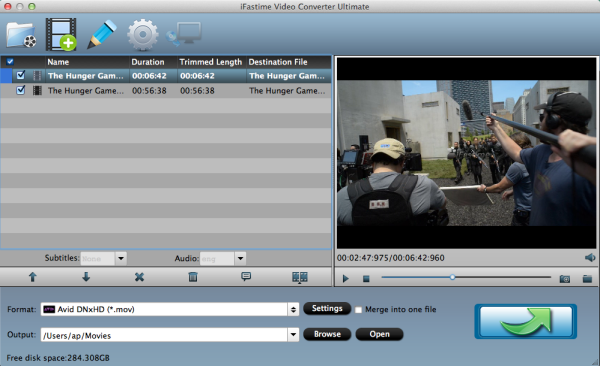
Task: Toggle the select-all checkbox in header
Action: [x=10, y=62]
